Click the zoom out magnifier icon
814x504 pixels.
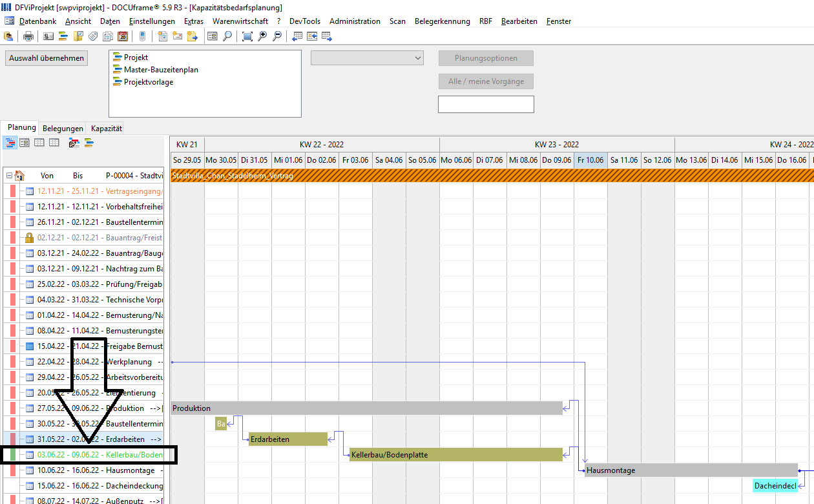pos(277,36)
